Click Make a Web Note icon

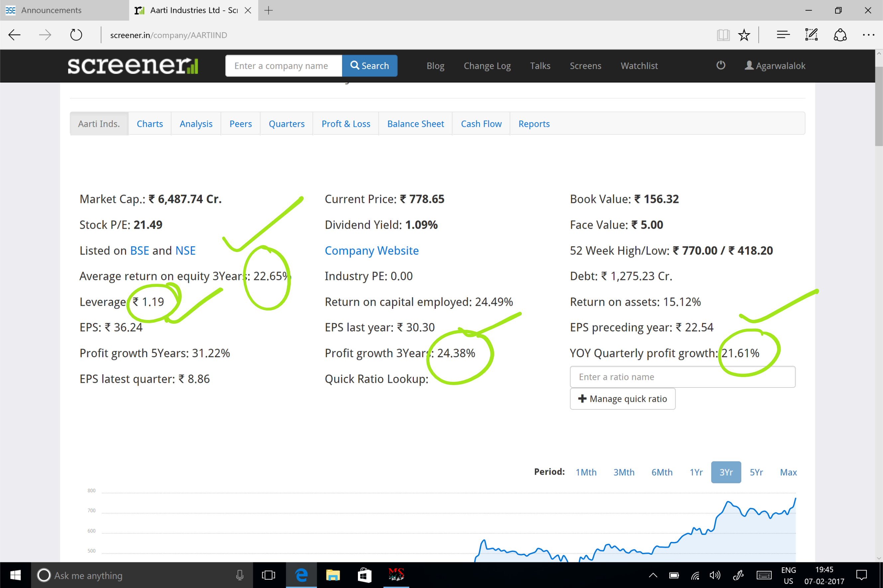(811, 35)
